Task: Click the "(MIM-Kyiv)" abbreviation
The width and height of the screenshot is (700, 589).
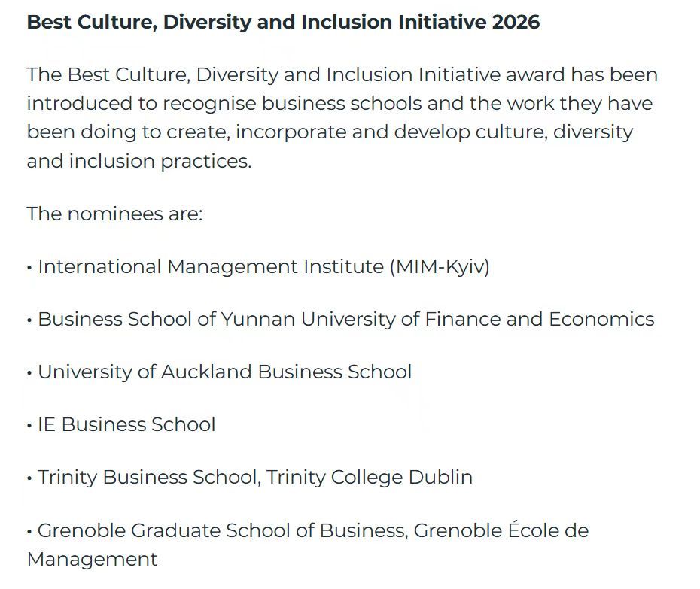Action: click(440, 267)
